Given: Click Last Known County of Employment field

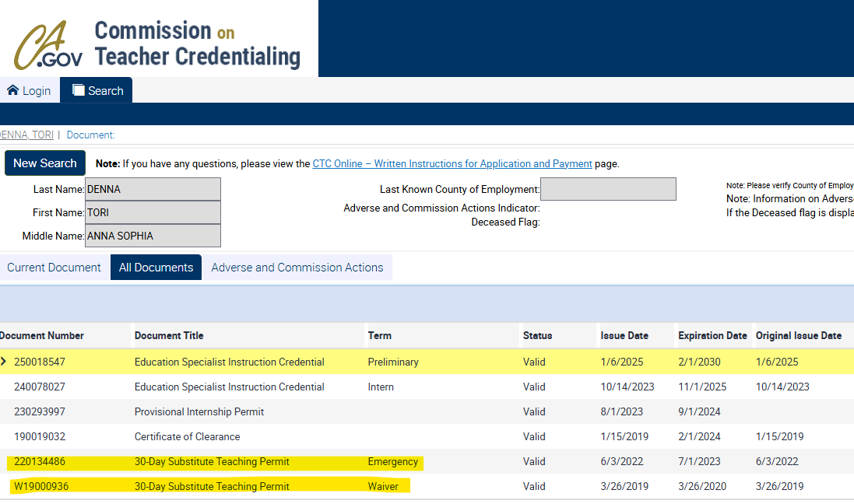Looking at the screenshot, I should point(608,189).
